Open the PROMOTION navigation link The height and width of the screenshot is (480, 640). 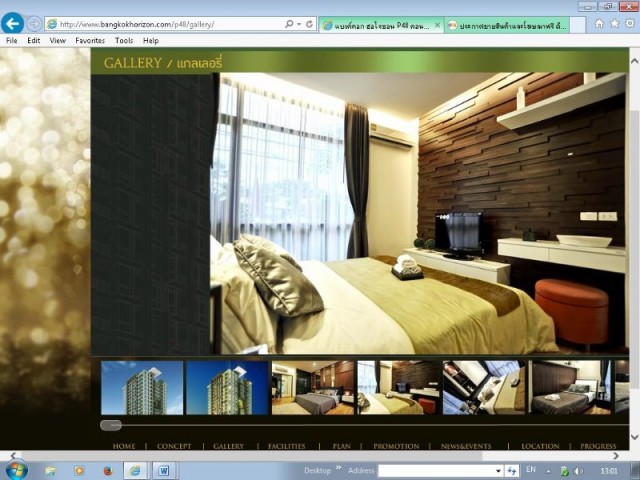396,446
